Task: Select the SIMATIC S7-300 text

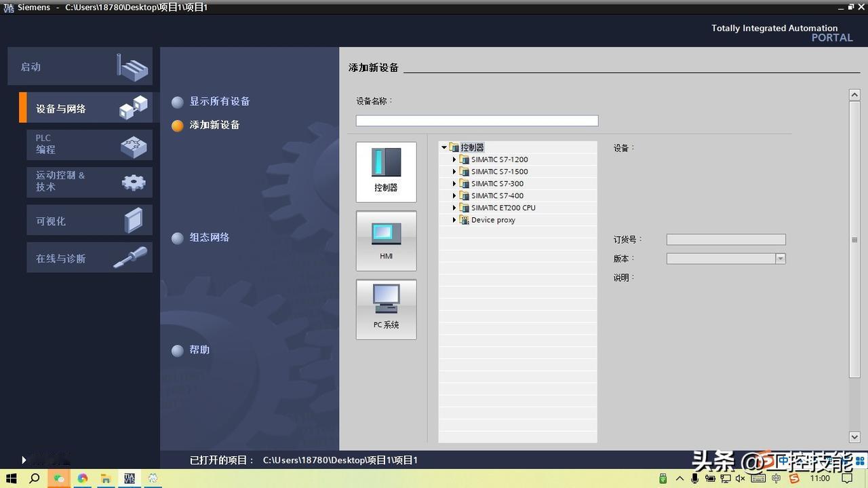Action: click(x=497, y=184)
